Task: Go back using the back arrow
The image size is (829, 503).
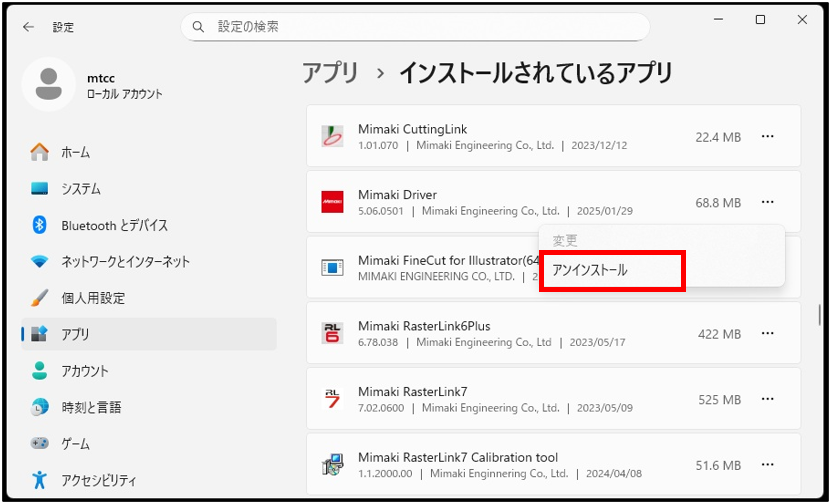Action: (28, 27)
